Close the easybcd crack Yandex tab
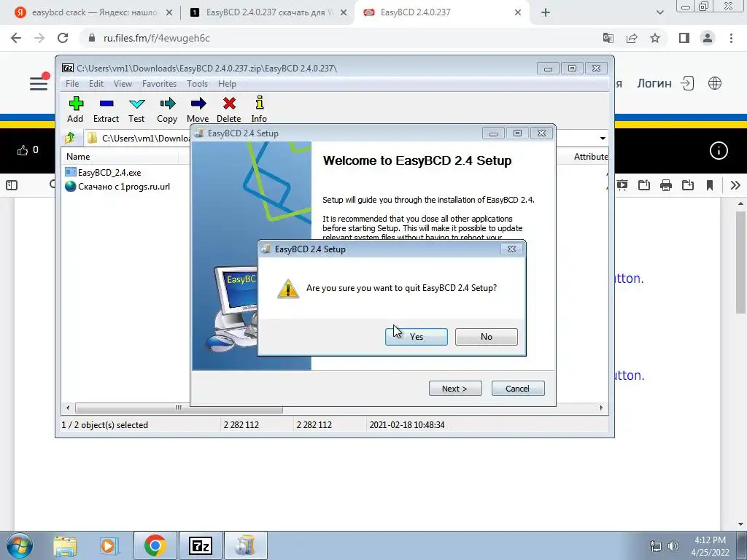The image size is (747, 560). pyautogui.click(x=169, y=13)
